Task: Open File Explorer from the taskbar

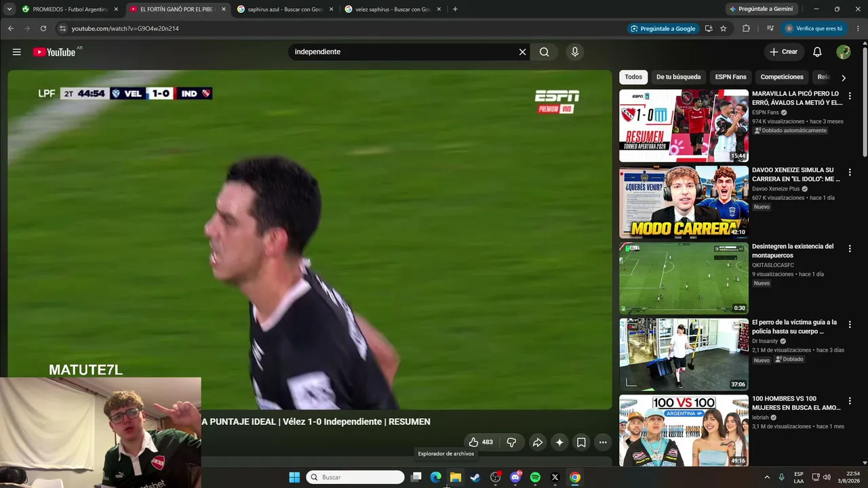Action: click(x=456, y=477)
